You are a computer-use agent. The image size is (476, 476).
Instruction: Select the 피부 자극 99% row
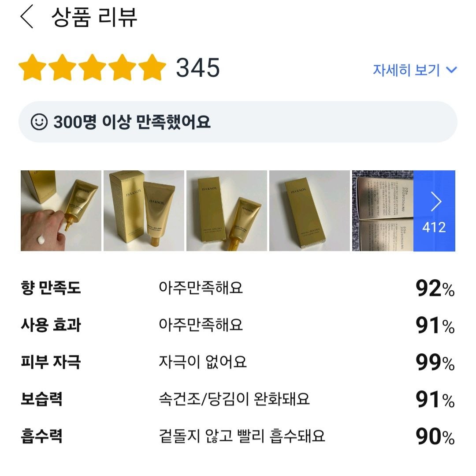pyautogui.click(x=238, y=362)
